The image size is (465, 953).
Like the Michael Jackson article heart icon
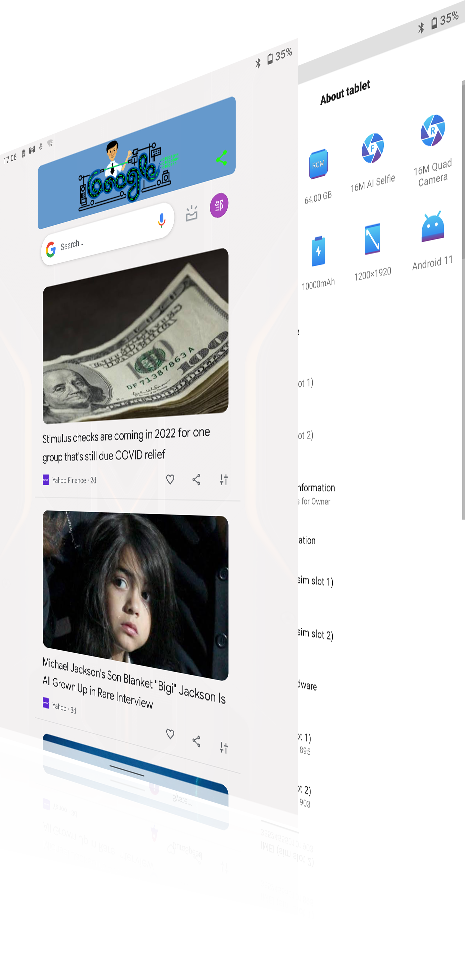(x=170, y=734)
